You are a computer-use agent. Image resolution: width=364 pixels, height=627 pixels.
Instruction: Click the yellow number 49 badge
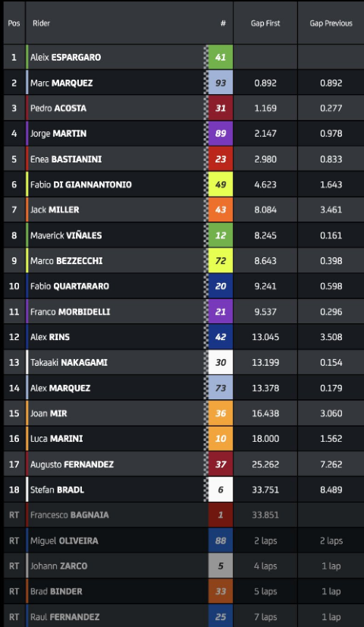[220, 184]
